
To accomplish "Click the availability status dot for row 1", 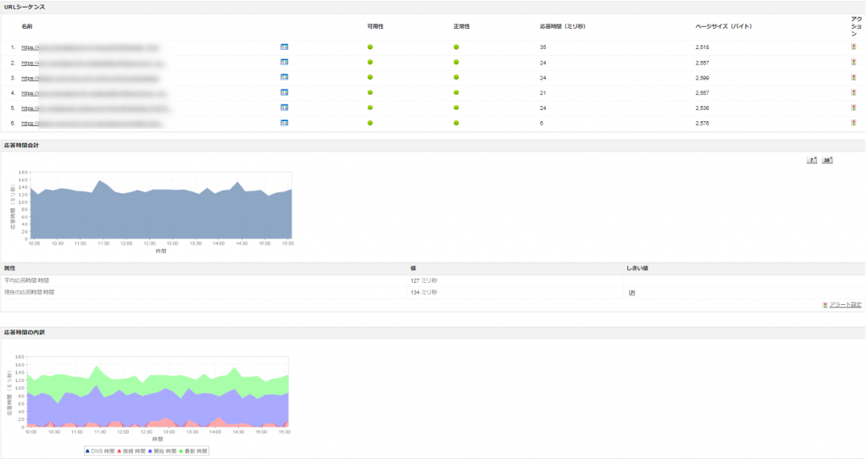I will pyautogui.click(x=370, y=47).
